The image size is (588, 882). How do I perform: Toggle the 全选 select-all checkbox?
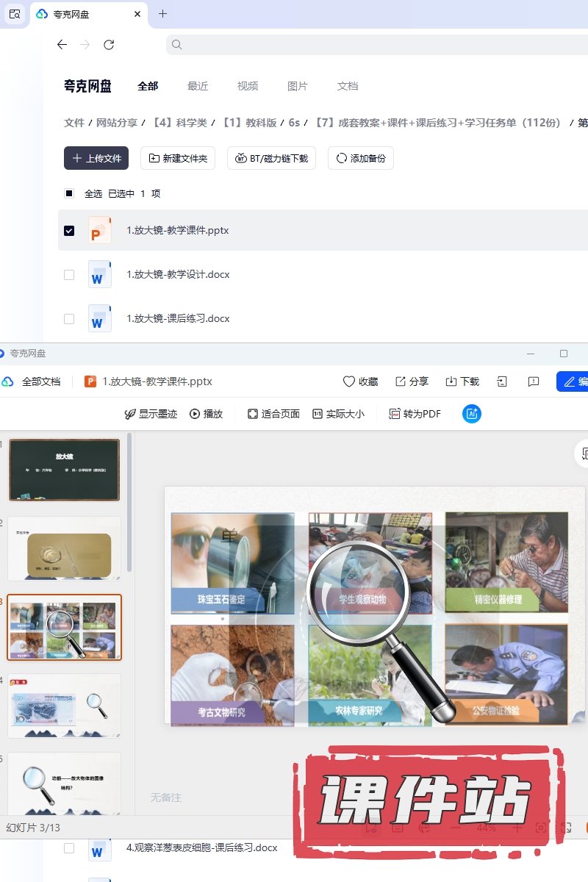[x=69, y=194]
